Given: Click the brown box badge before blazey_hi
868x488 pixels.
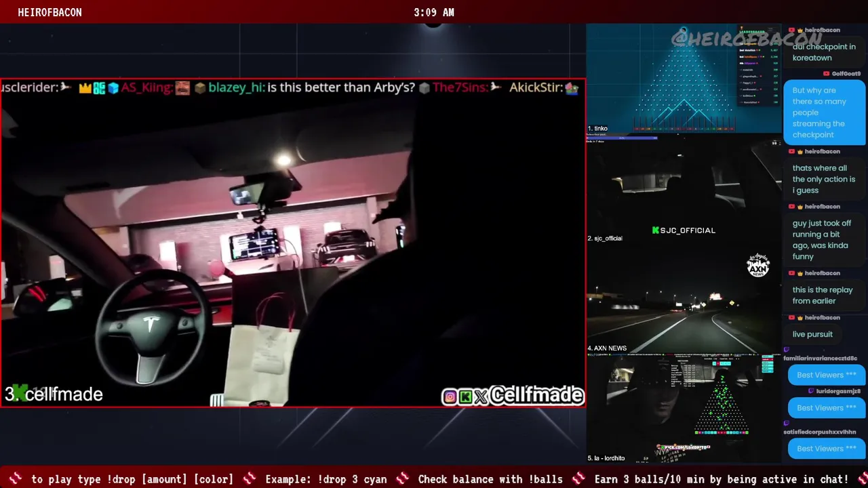Looking at the screenshot, I should [200, 87].
